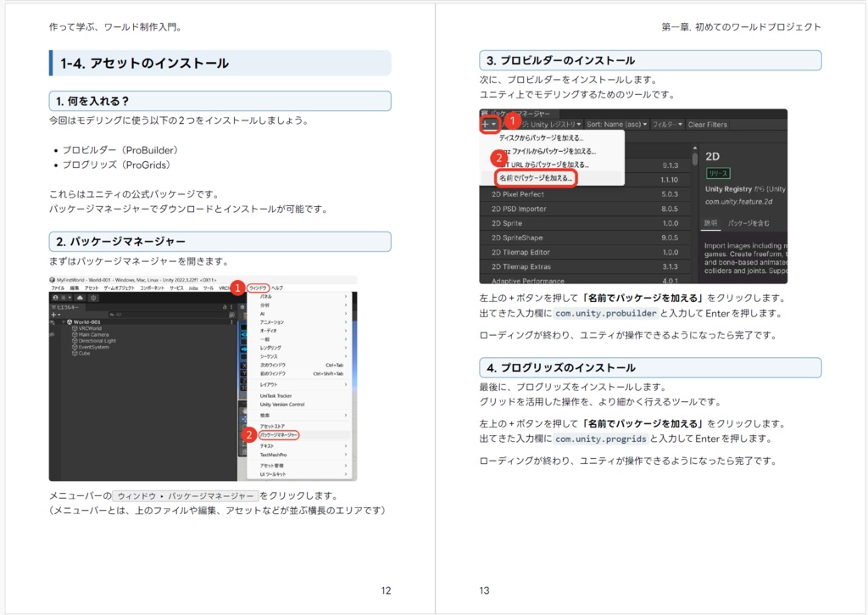Select Cube in the Hierarchy panel

tap(84, 354)
